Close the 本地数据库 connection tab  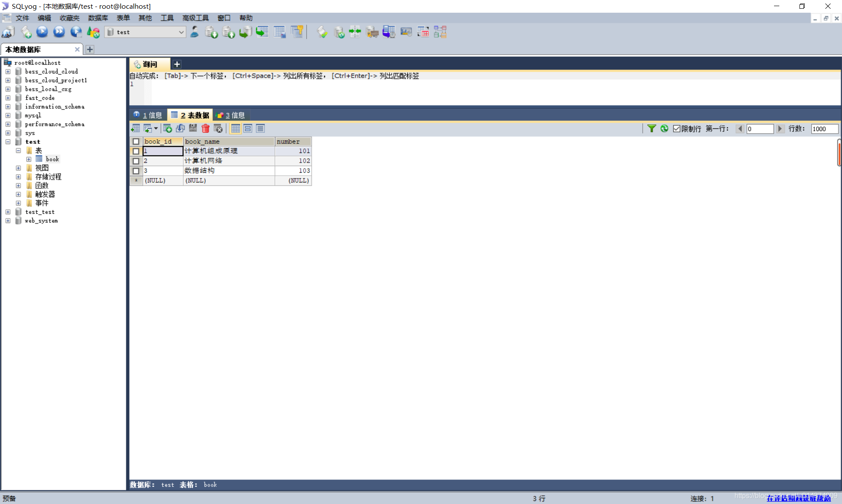(x=77, y=50)
